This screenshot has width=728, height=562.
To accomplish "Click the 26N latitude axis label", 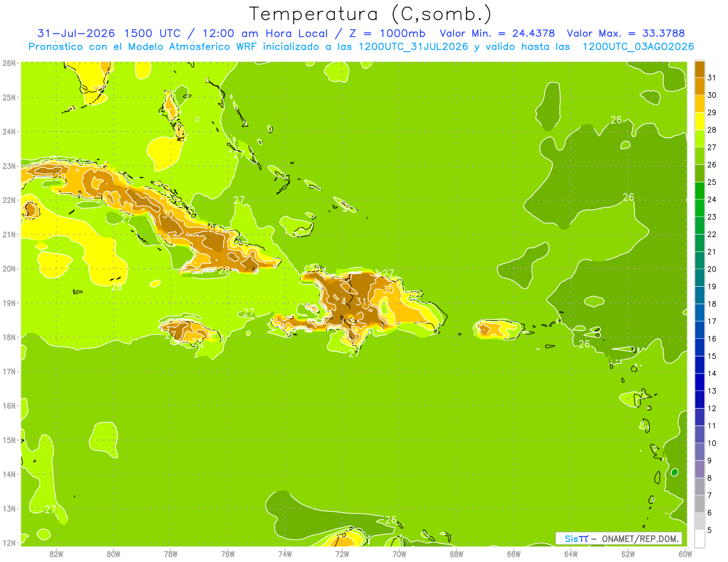I will click(9, 63).
